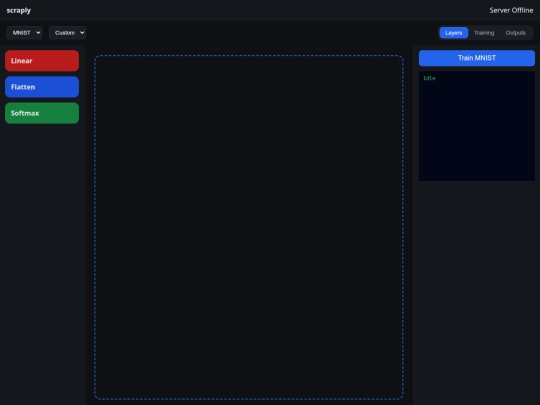Switch to the Training tab
The image size is (540, 405).
tap(484, 33)
